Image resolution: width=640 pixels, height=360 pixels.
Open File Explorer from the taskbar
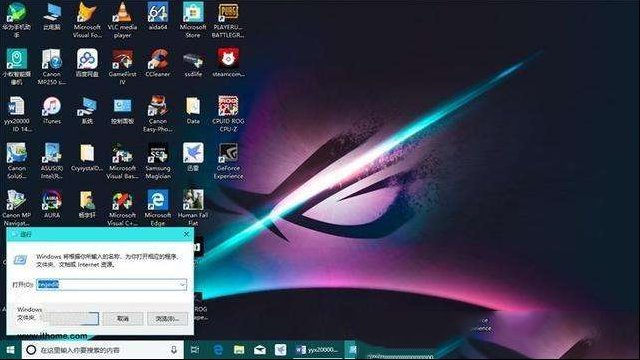coord(239,350)
